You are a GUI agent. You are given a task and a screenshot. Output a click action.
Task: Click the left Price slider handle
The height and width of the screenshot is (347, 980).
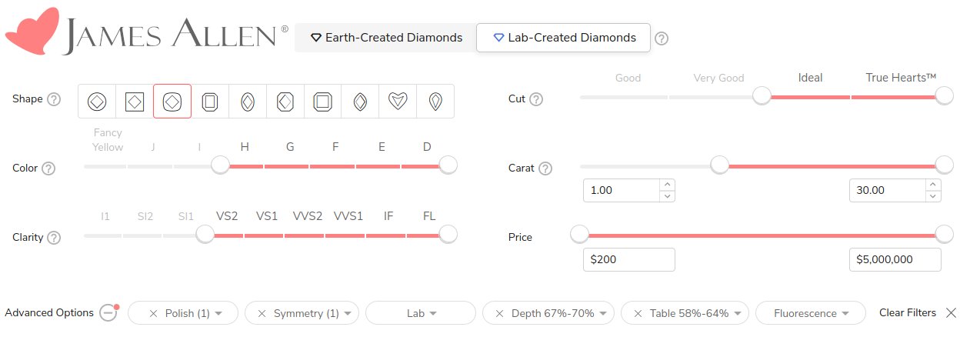[x=579, y=234]
